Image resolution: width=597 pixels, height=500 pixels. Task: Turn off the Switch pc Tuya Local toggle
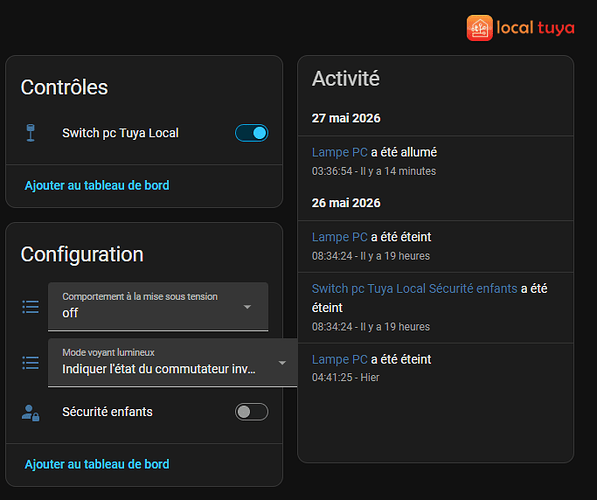click(252, 133)
